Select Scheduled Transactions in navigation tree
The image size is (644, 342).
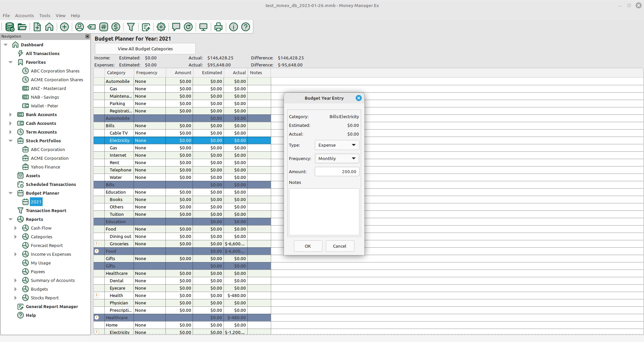point(51,184)
